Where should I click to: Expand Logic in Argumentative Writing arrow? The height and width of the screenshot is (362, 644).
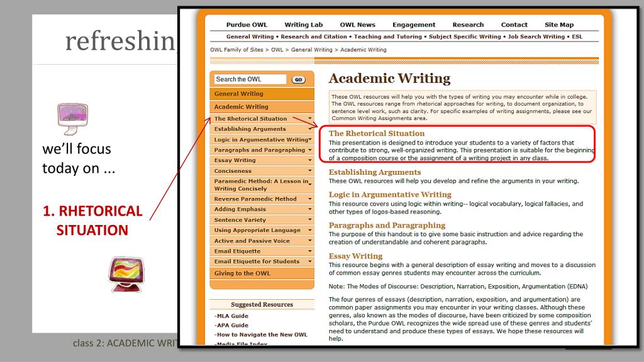point(310,140)
